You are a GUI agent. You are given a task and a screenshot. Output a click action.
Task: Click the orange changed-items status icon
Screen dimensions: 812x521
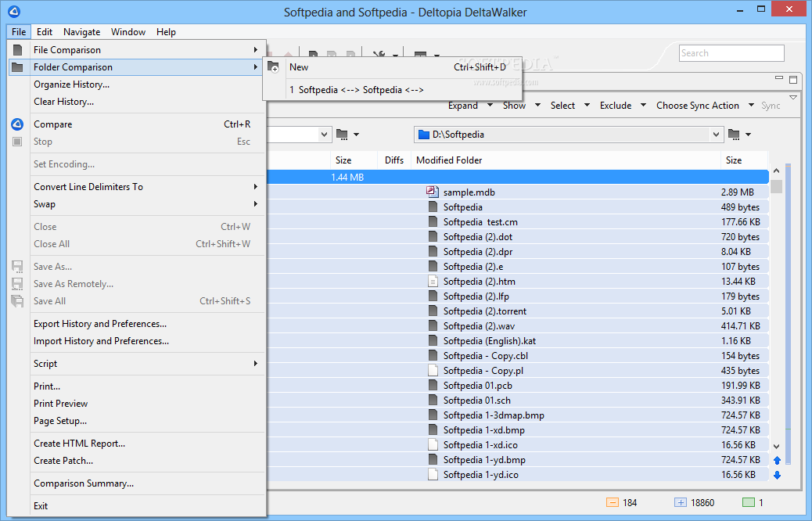click(612, 502)
